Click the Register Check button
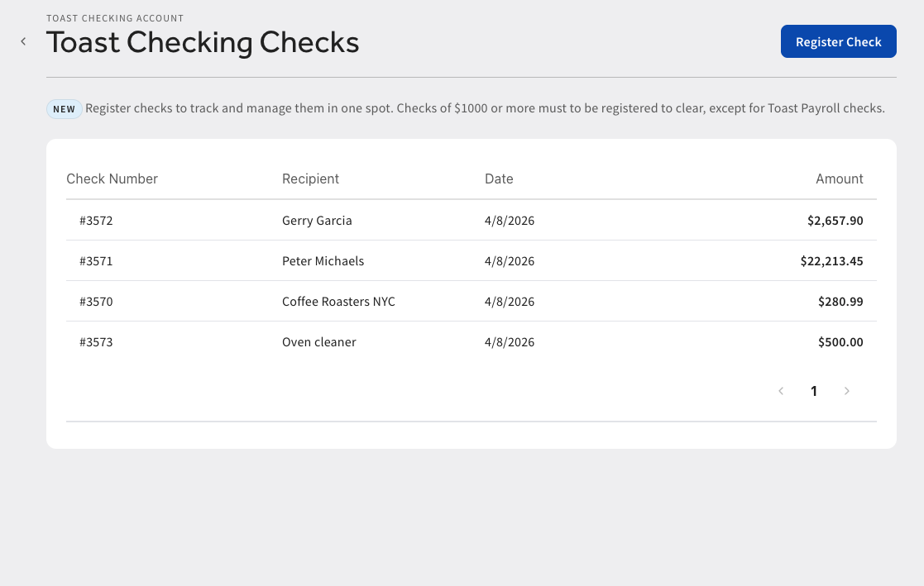 [839, 41]
